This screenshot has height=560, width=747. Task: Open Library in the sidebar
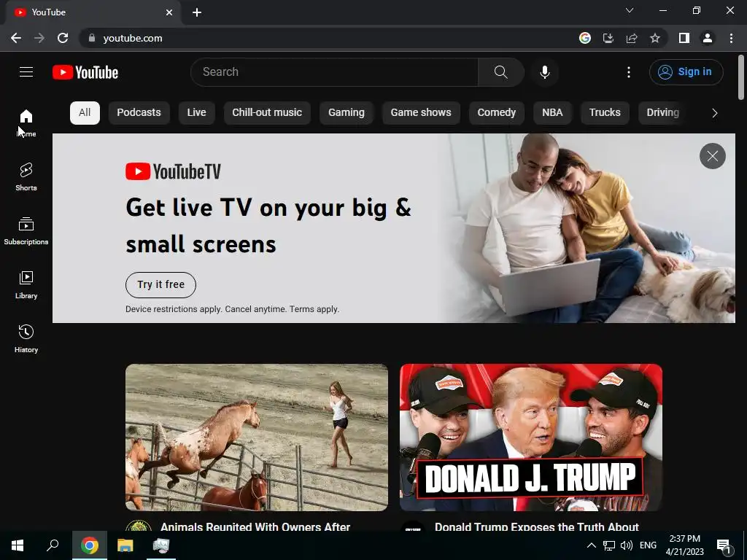26,285
